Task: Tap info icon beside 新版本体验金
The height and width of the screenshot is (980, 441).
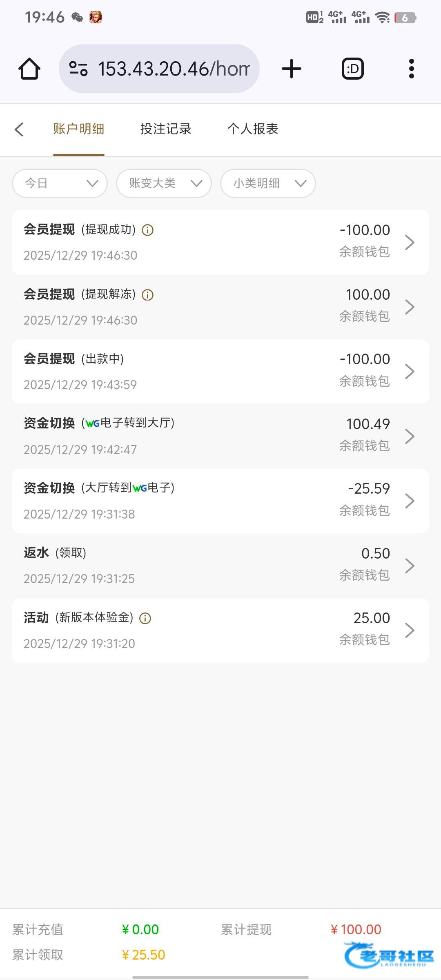Action: (145, 618)
